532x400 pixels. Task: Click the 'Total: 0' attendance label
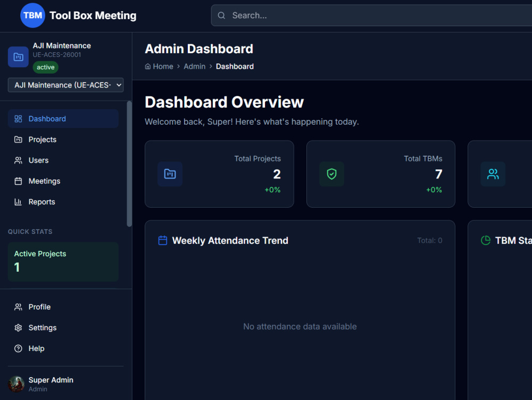(429, 240)
